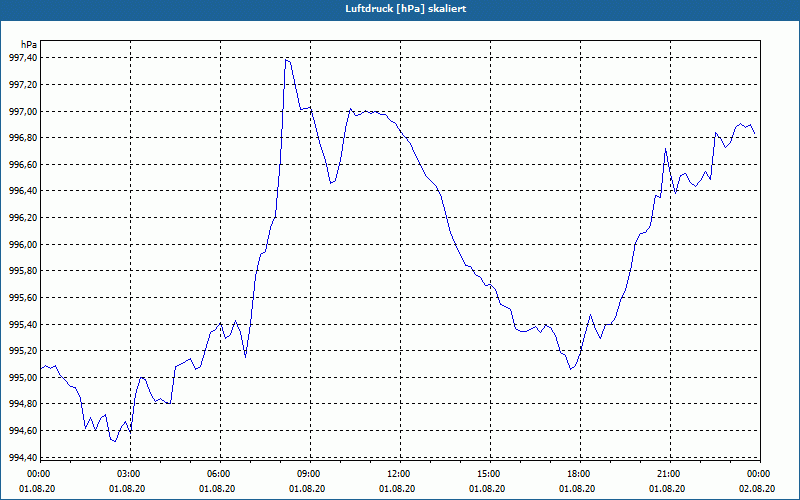The height and width of the screenshot is (500, 800).
Task: Click the curve's lowest point before 03:00
Action: 115,441
